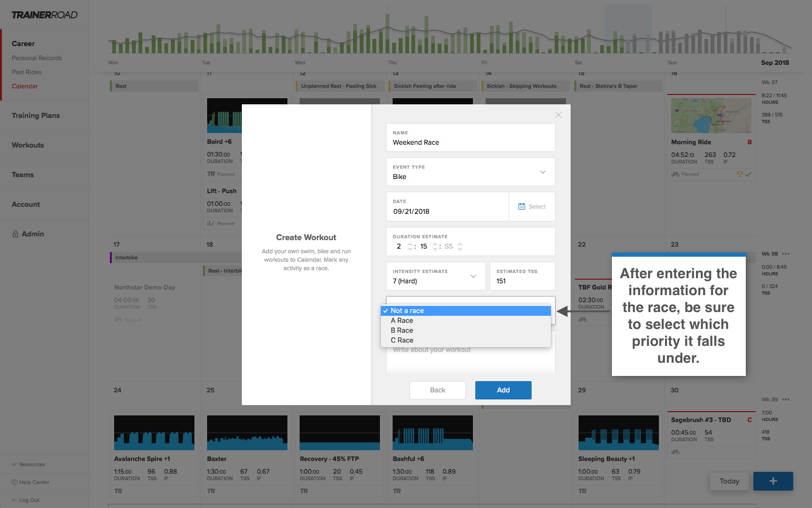Click the Resources icon in sidebar
The image size is (812, 508).
pyautogui.click(x=15, y=464)
